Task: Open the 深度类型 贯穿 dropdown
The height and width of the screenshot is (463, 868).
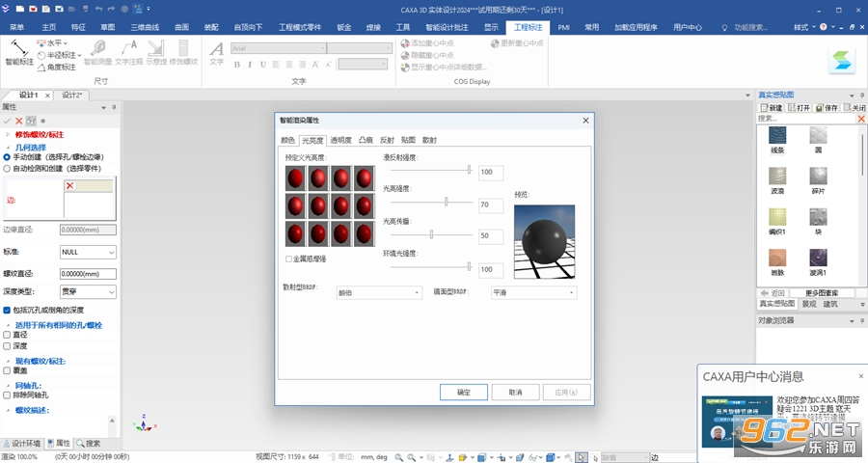Action: coord(88,291)
